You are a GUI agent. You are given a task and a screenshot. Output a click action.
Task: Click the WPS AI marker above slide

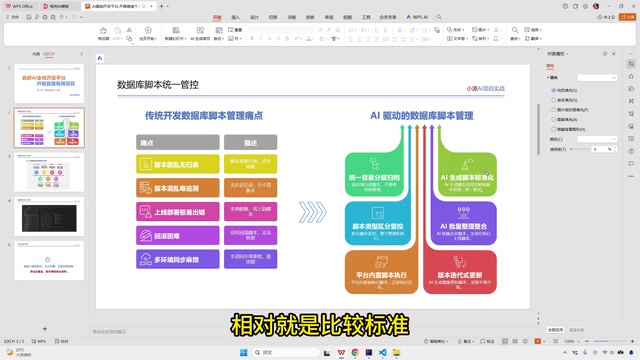click(100, 58)
